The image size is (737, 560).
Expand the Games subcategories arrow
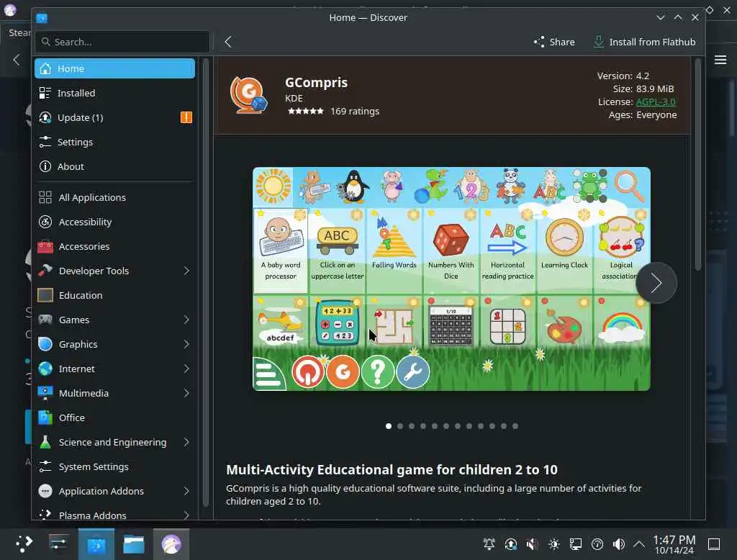click(x=186, y=320)
